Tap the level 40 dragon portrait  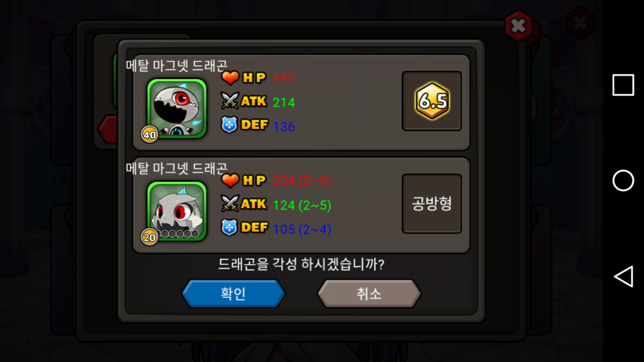click(177, 108)
